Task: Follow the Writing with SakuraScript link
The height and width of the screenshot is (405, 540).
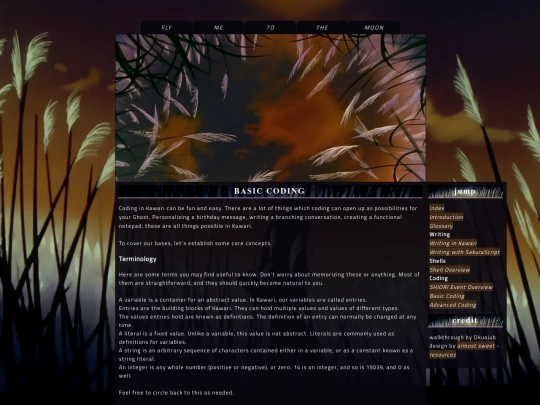Action: 464,252
